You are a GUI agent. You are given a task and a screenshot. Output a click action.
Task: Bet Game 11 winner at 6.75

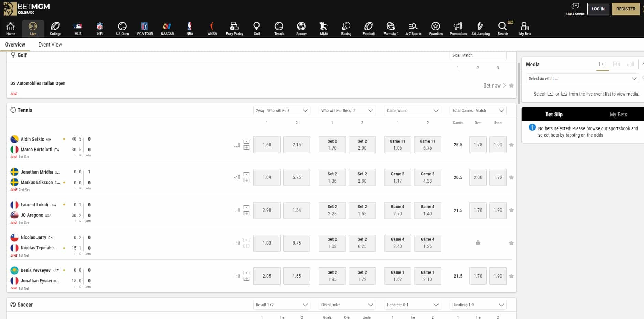pyautogui.click(x=427, y=145)
